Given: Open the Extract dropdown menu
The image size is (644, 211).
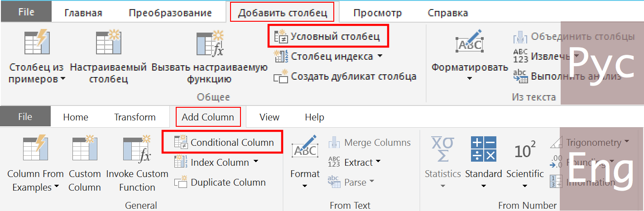Looking at the screenshot, I should (x=378, y=162).
